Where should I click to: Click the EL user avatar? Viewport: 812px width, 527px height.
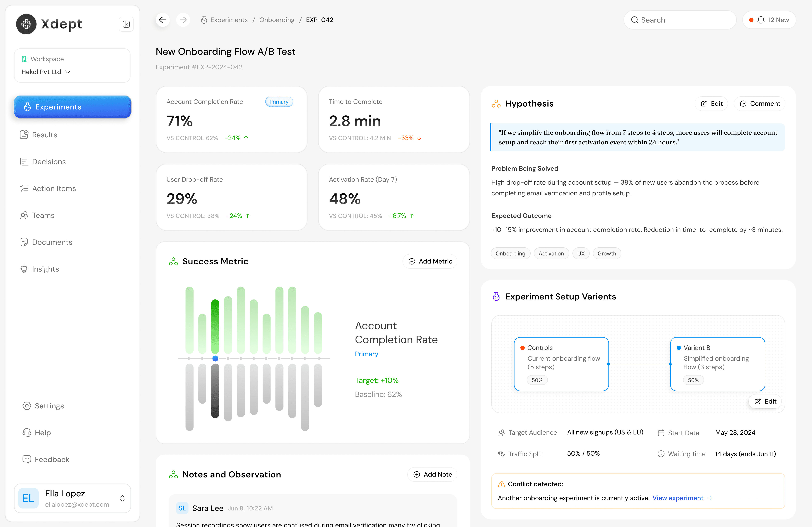click(x=28, y=498)
